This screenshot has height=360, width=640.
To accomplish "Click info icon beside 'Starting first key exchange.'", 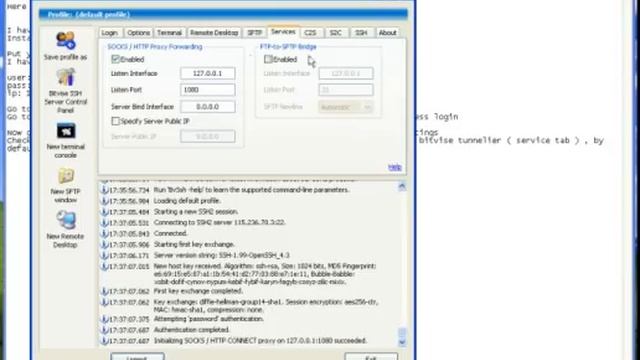I will (104, 244).
